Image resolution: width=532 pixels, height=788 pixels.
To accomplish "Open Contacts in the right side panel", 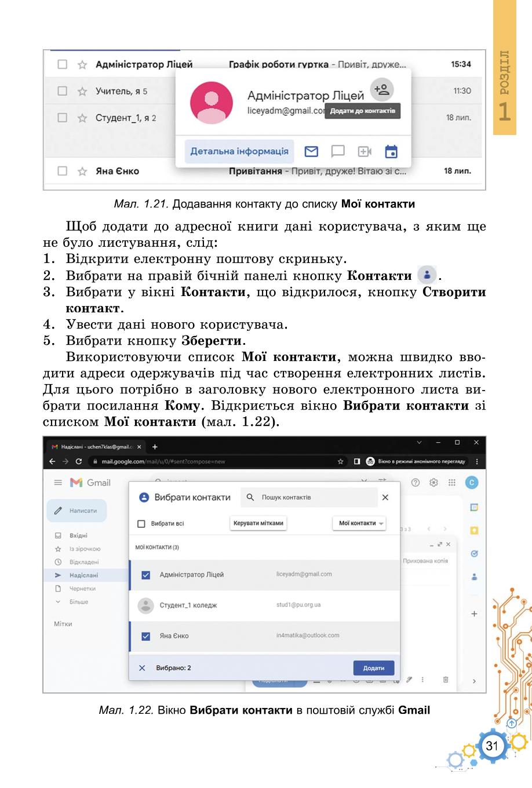I will 474,577.
